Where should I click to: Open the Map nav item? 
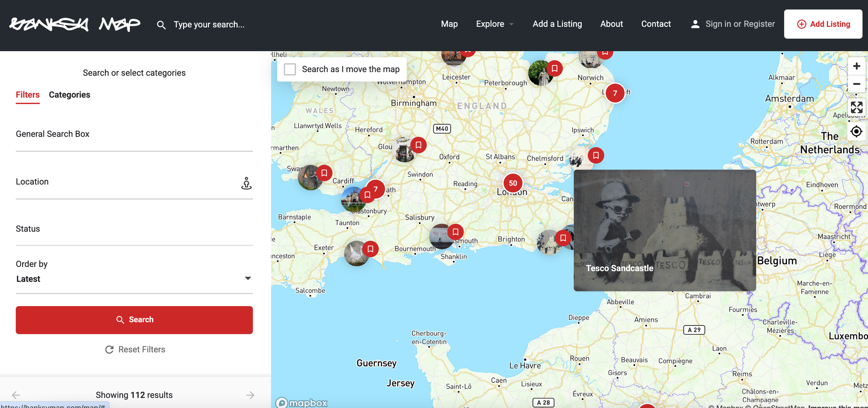tap(449, 24)
